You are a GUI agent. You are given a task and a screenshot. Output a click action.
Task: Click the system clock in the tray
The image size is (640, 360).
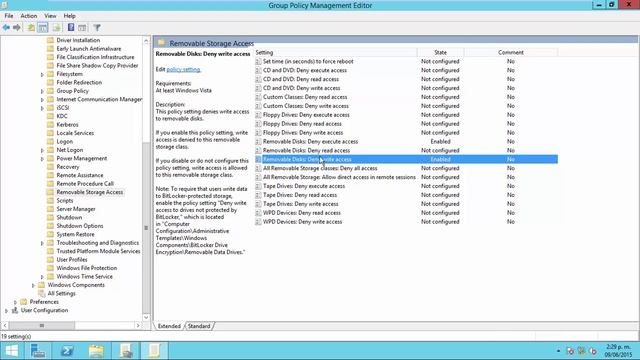(618, 351)
